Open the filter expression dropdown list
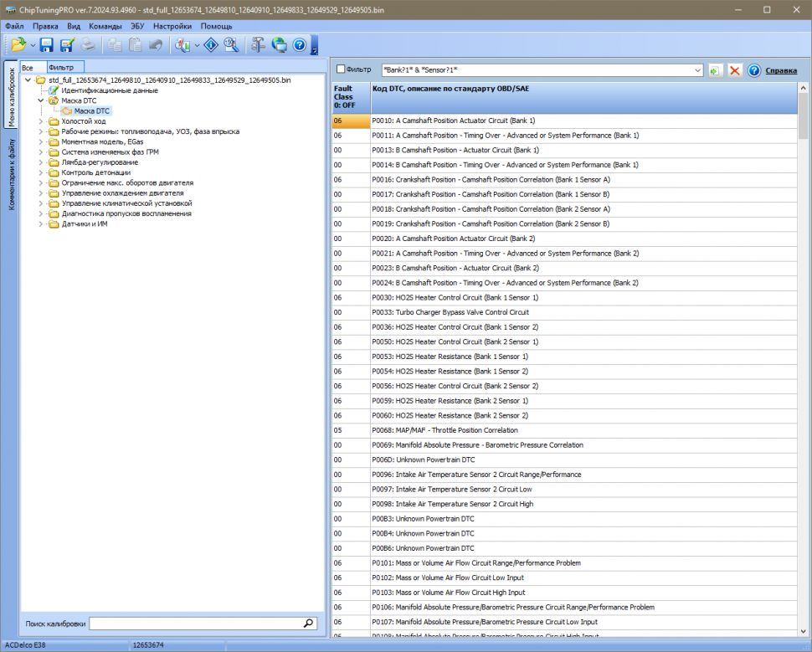This screenshot has height=652, width=812. pos(698,70)
